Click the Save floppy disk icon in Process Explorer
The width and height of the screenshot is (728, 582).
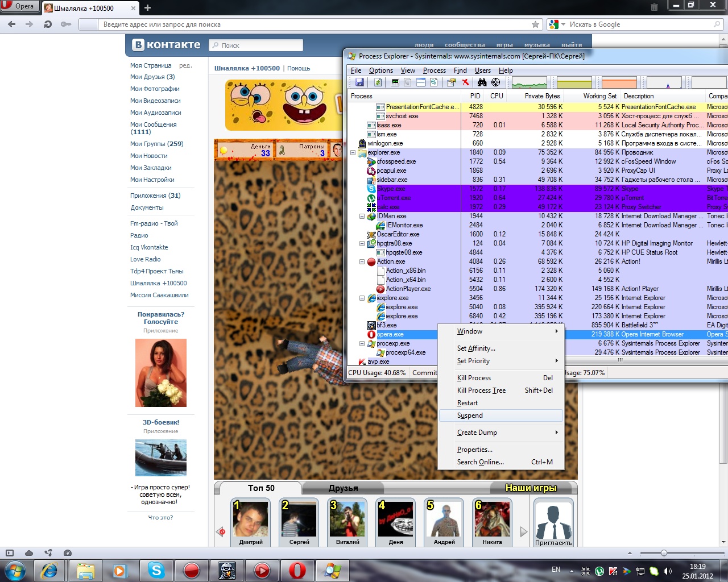click(359, 82)
